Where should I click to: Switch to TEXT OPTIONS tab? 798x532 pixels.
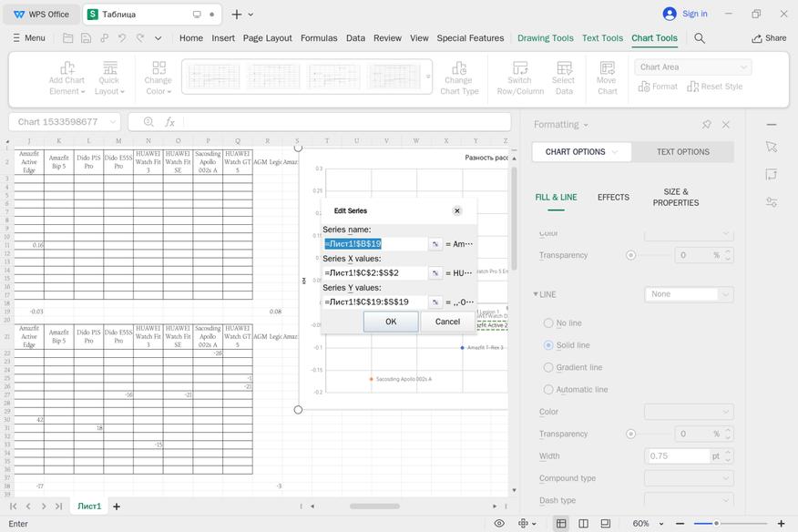682,152
